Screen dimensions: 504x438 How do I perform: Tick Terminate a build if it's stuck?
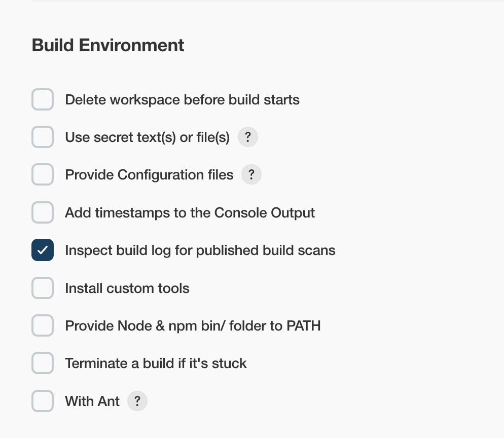click(x=43, y=363)
